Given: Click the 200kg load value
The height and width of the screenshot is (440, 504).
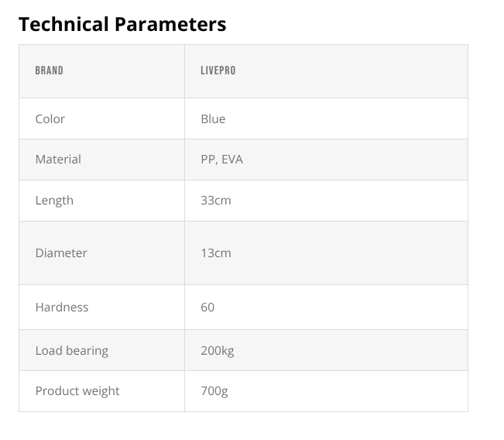Looking at the screenshot, I should (x=218, y=350).
